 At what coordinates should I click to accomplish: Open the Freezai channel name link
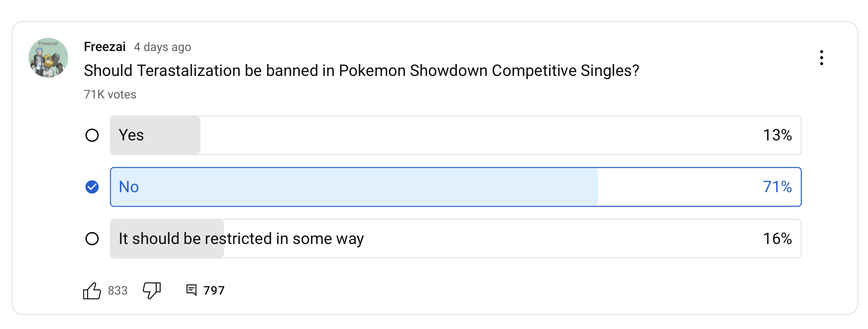click(105, 47)
